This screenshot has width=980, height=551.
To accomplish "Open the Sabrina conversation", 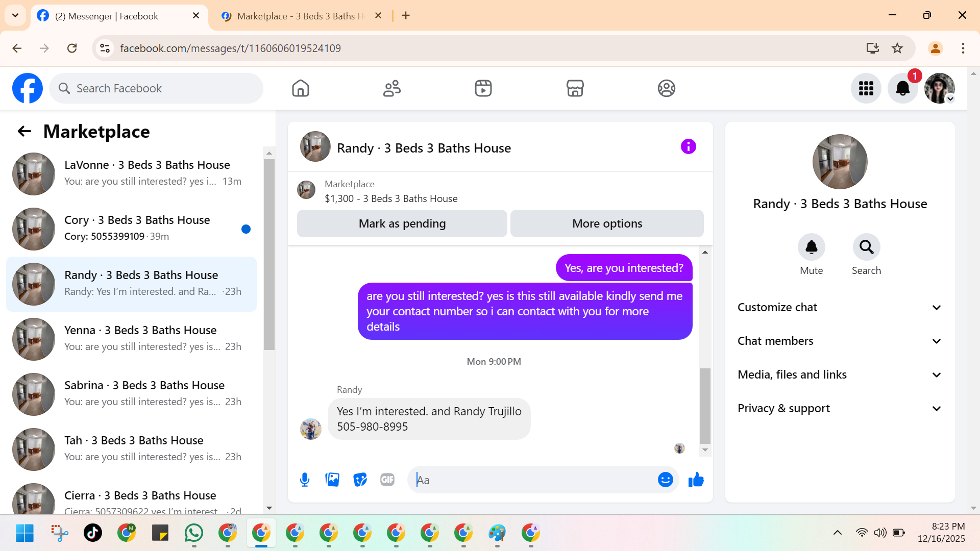I will coord(132,394).
